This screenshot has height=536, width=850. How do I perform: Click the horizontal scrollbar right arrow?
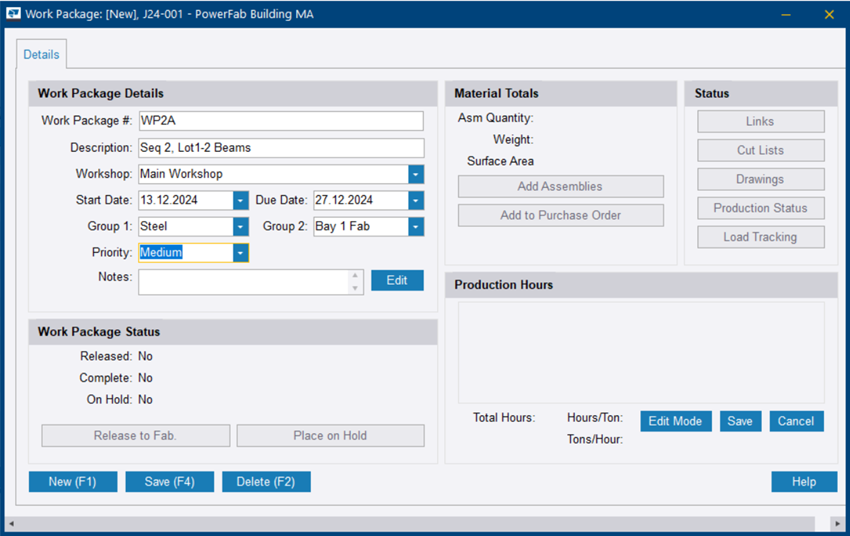[x=838, y=524]
